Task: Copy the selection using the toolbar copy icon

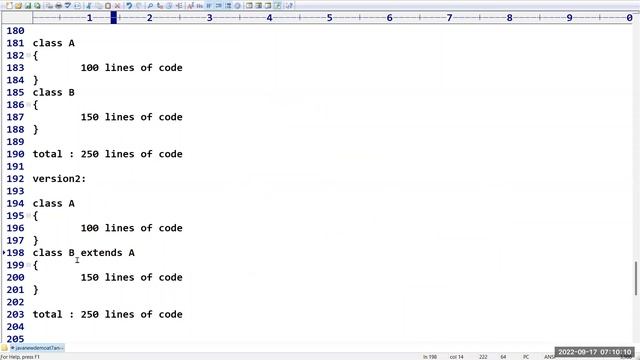Action: coord(98,6)
